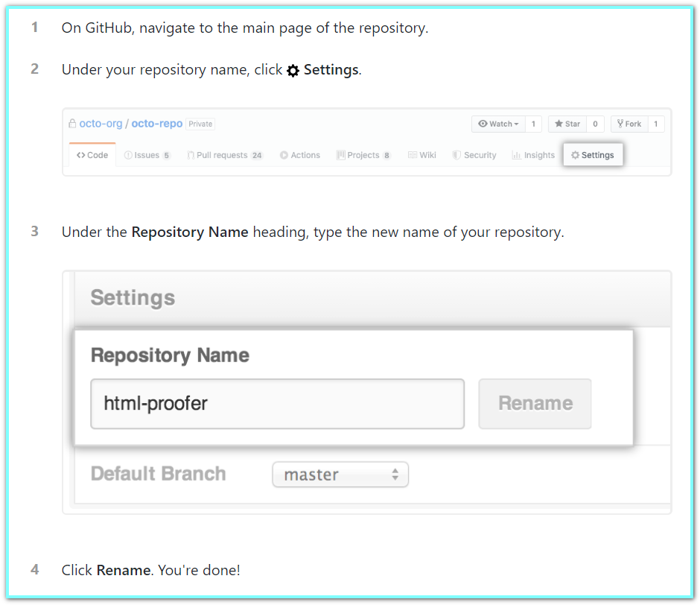Click the Default Branch stepper arrows

tap(395, 475)
